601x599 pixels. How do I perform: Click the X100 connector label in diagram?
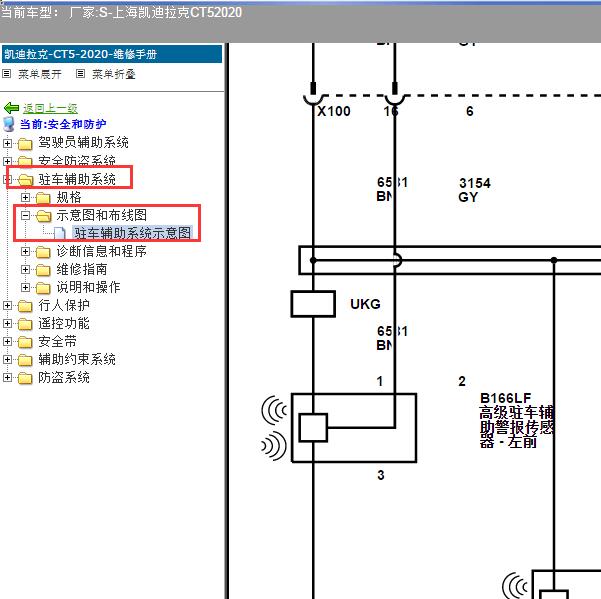point(334,111)
